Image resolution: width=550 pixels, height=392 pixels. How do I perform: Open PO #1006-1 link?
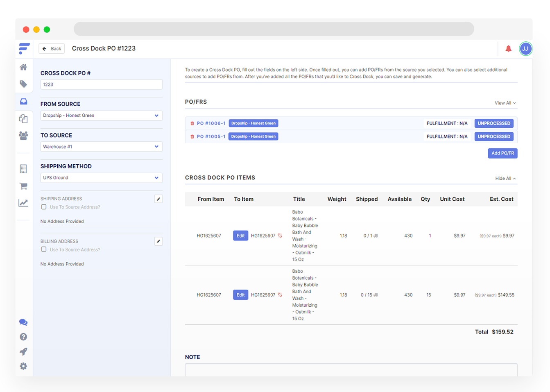click(x=211, y=123)
